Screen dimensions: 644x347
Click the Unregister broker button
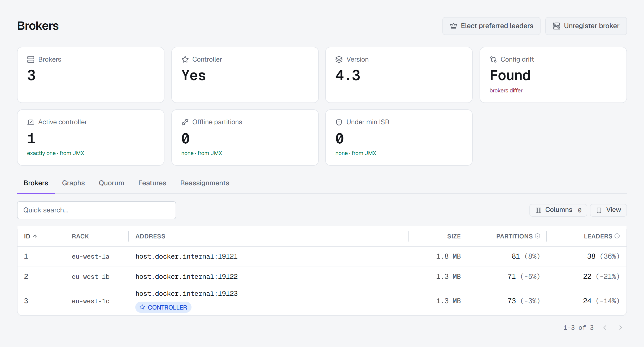click(586, 26)
